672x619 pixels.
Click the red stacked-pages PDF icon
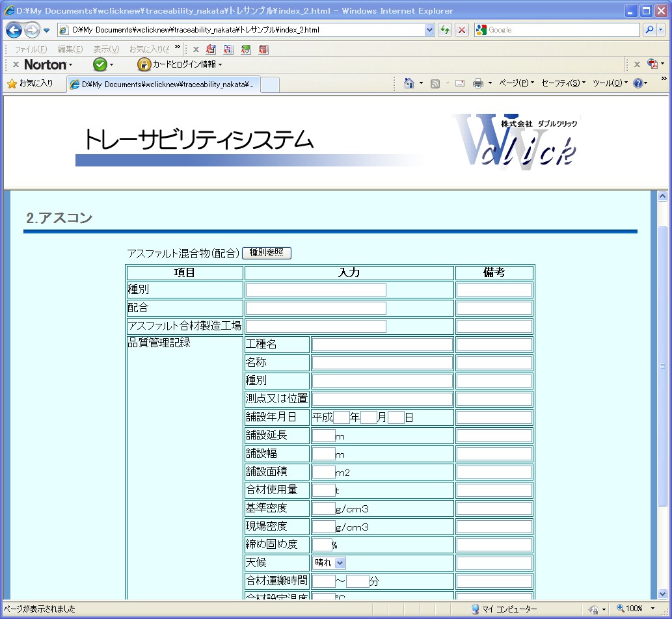pyautogui.click(x=263, y=49)
